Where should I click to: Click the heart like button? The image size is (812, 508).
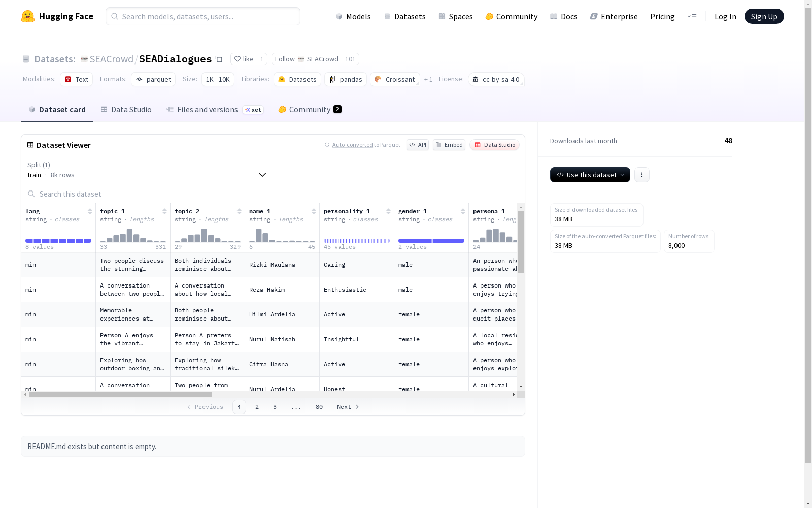[244, 59]
